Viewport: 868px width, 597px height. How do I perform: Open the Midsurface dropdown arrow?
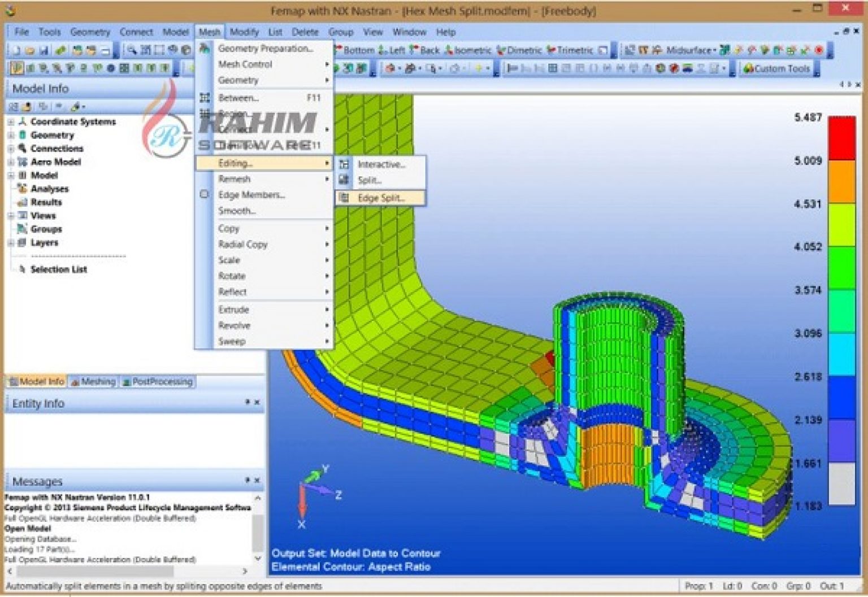point(715,50)
